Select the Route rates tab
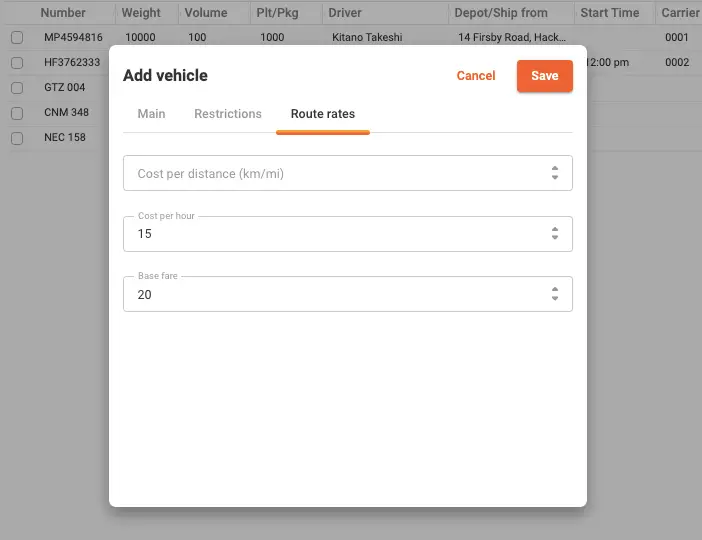Screen dimensions: 702x540 point(322,114)
